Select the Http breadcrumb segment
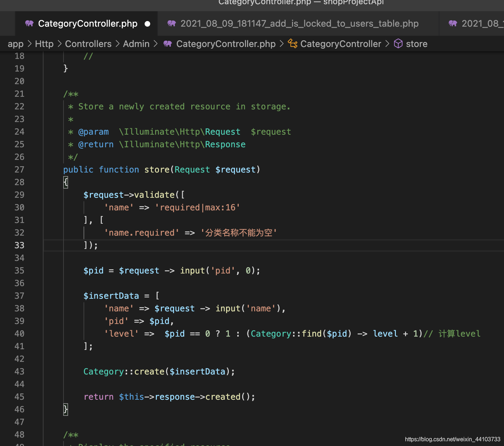This screenshot has height=446, width=504. coord(44,44)
